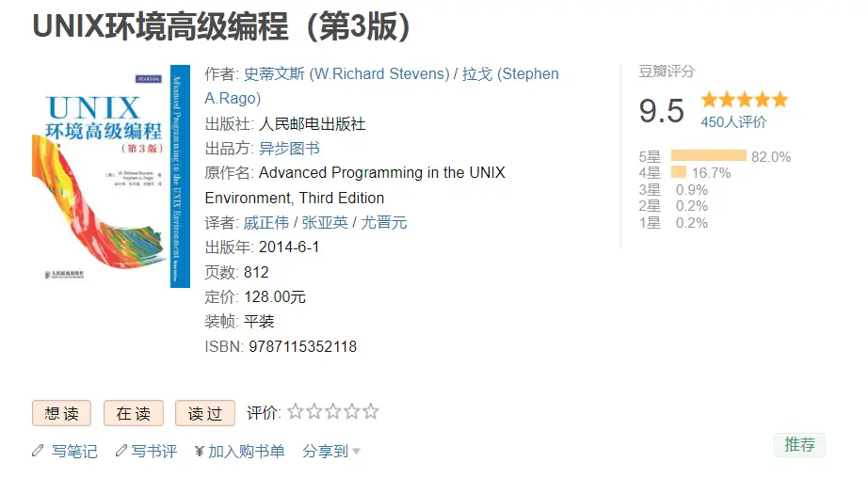Open the 写书评 link

154,452
